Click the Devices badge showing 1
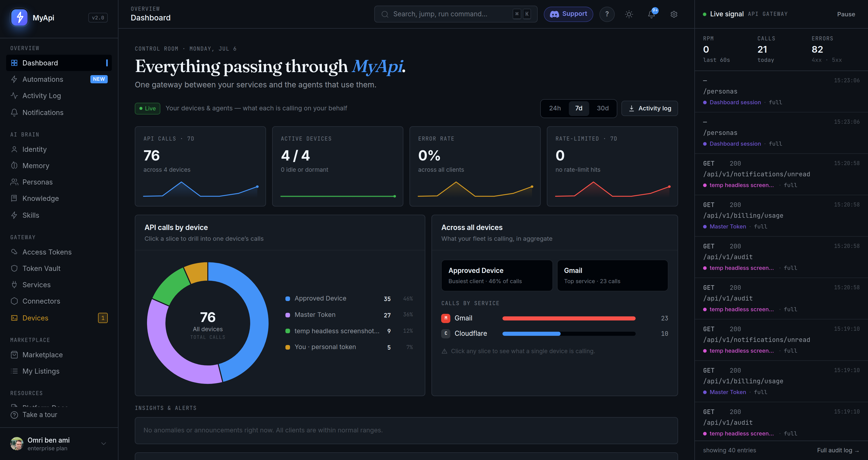The image size is (868, 460). [x=103, y=318]
